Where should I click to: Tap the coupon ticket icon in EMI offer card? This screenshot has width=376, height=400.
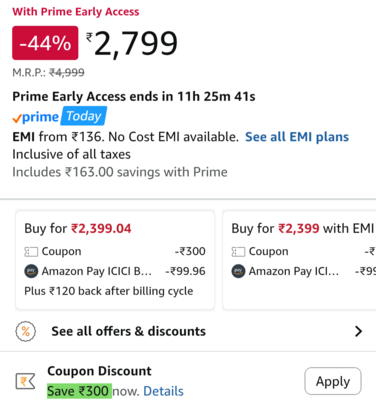click(x=238, y=252)
